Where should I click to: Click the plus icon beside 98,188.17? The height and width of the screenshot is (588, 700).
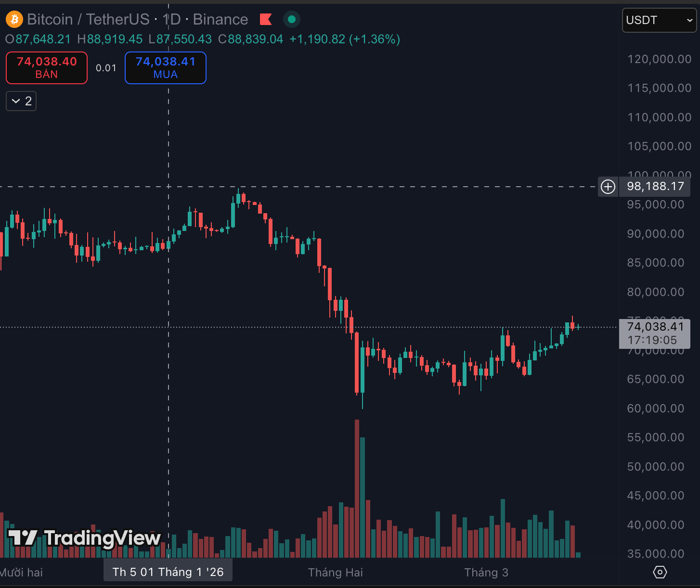point(608,187)
